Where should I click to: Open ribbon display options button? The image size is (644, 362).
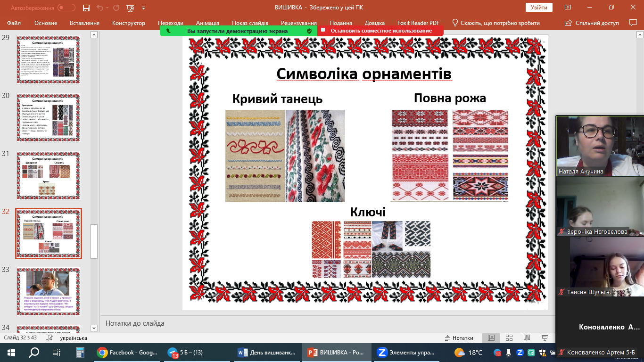[x=568, y=8]
